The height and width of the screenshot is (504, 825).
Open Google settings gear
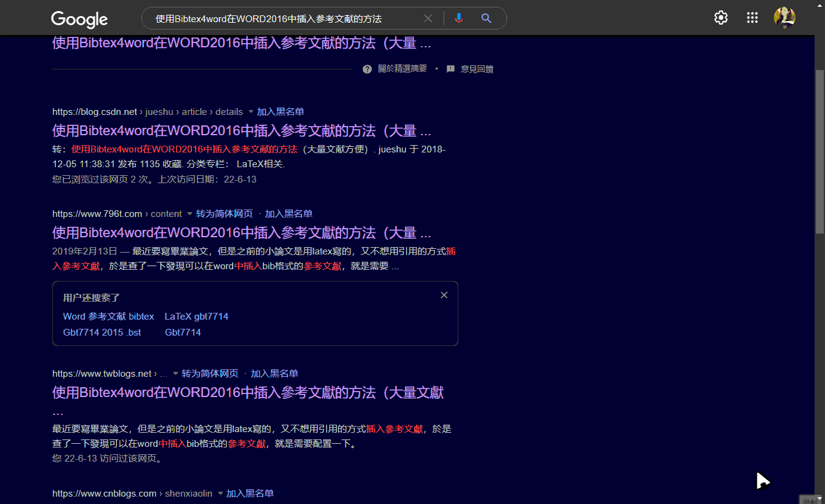pyautogui.click(x=721, y=18)
